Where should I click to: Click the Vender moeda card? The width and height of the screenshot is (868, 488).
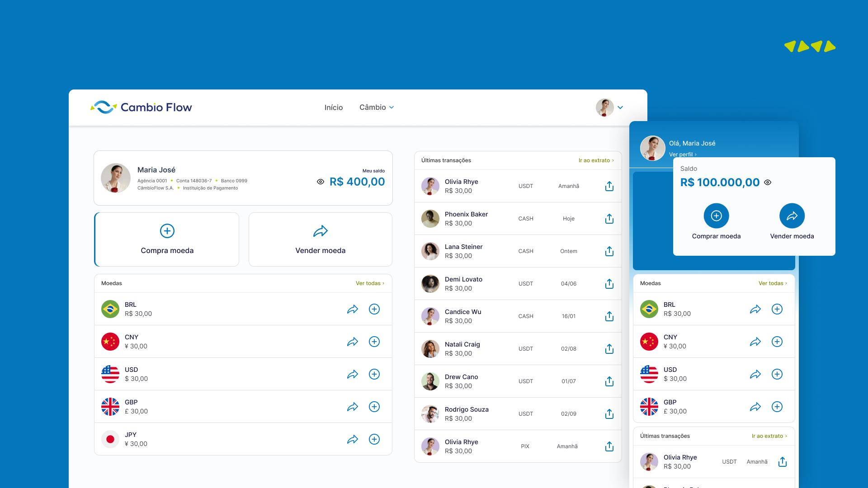[x=321, y=239]
